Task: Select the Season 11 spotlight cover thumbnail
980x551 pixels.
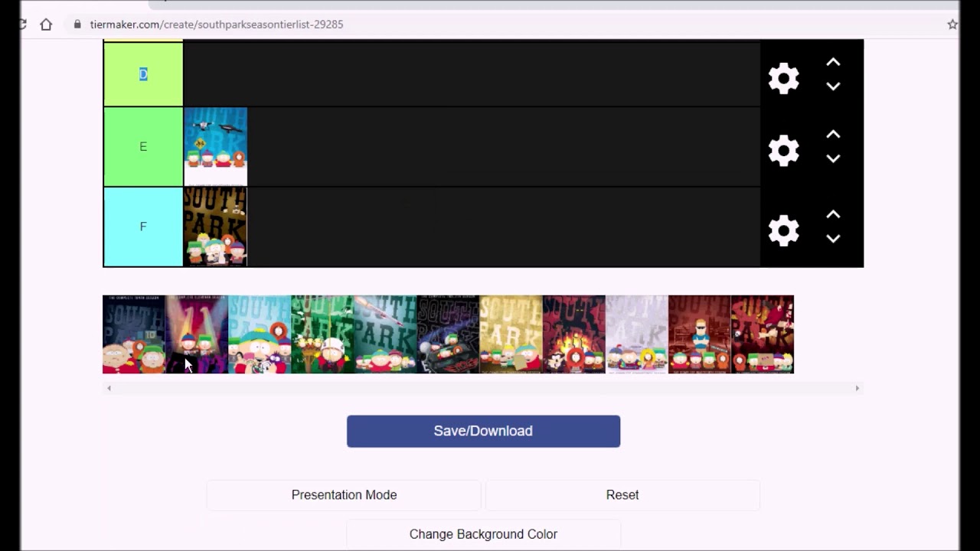Action: tap(197, 334)
